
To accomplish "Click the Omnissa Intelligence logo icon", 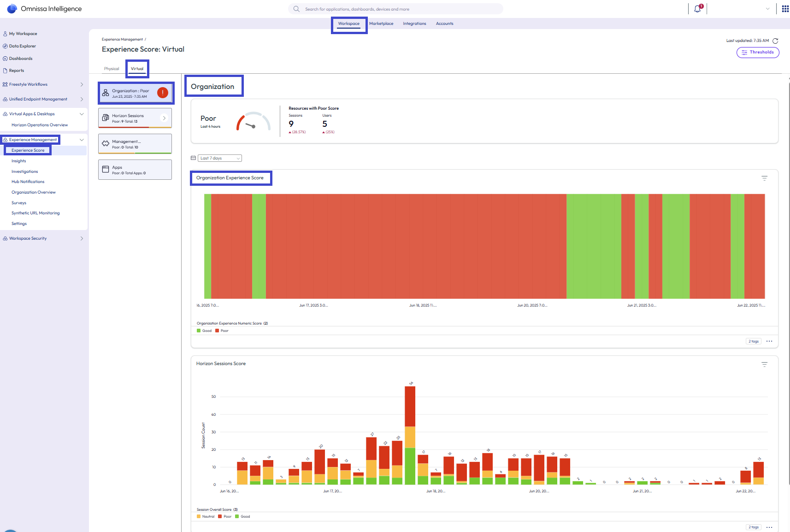I will (x=12, y=9).
